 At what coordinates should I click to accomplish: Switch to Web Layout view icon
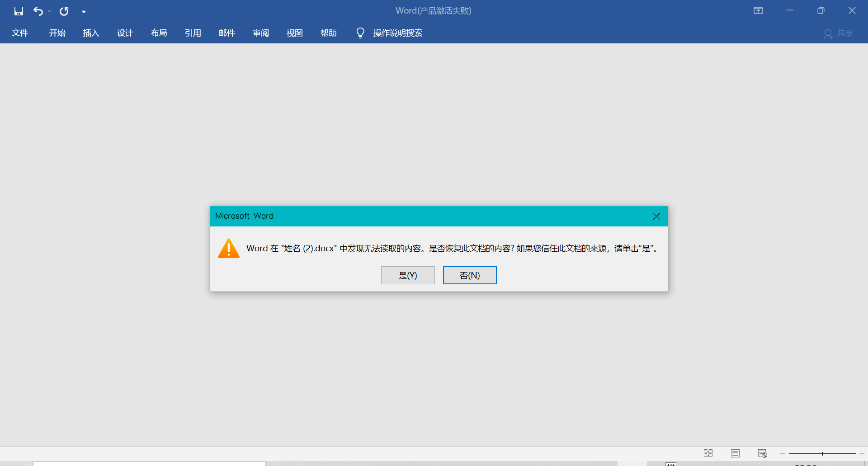(763, 453)
